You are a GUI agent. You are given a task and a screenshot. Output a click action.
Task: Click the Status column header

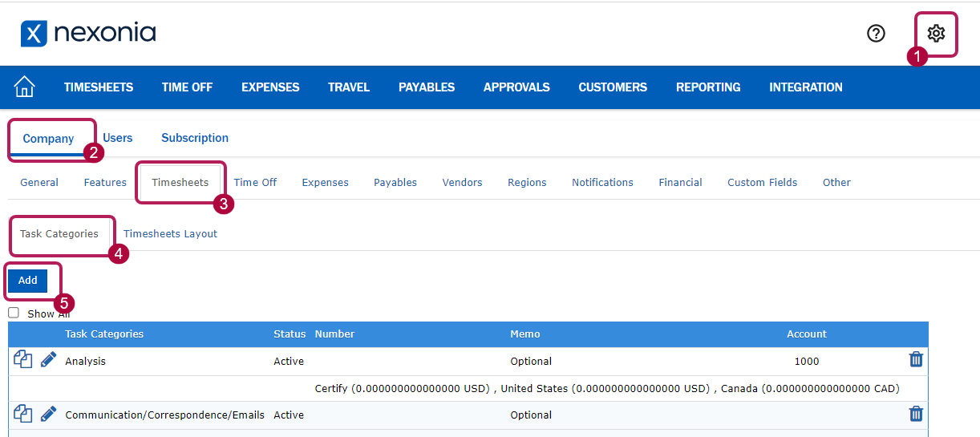(290, 334)
